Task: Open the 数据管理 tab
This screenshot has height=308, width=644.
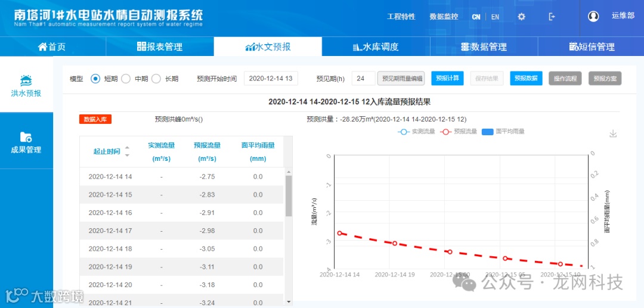Action: coord(484,46)
